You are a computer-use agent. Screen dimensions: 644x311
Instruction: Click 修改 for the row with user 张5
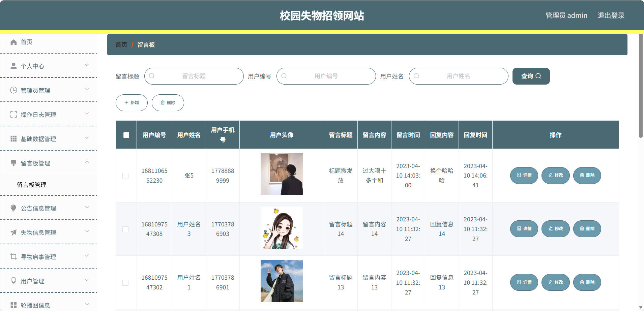[555, 176]
